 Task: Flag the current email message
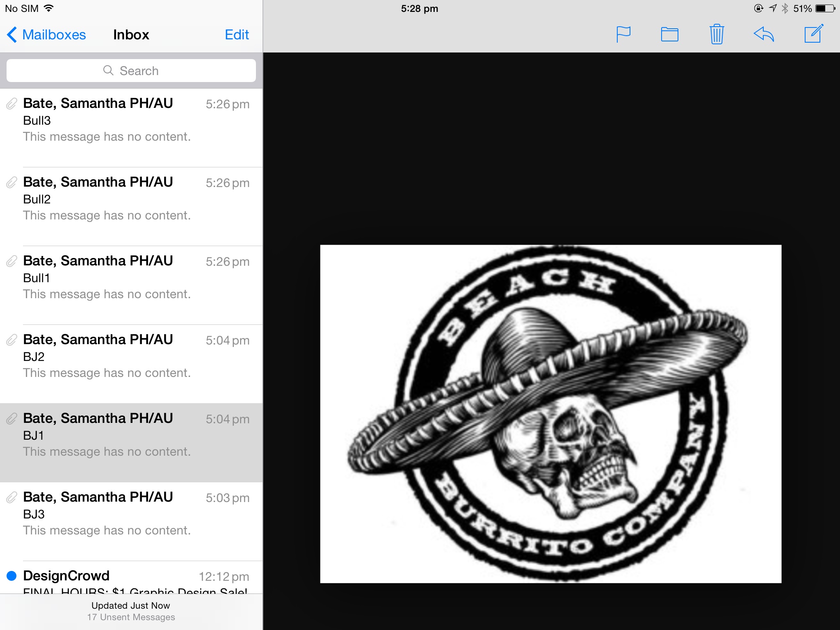(x=623, y=34)
